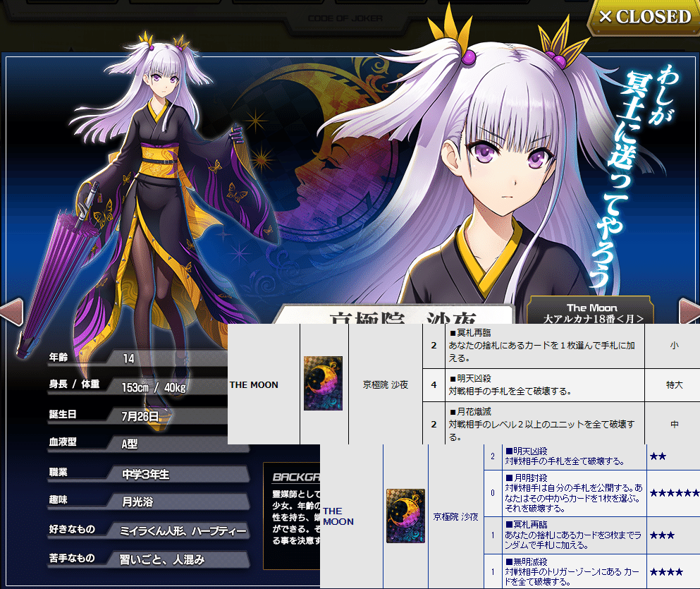This screenshot has height=589, width=700.
Task: Select '京極院 沙夜' cell in lower table
Action: [456, 516]
